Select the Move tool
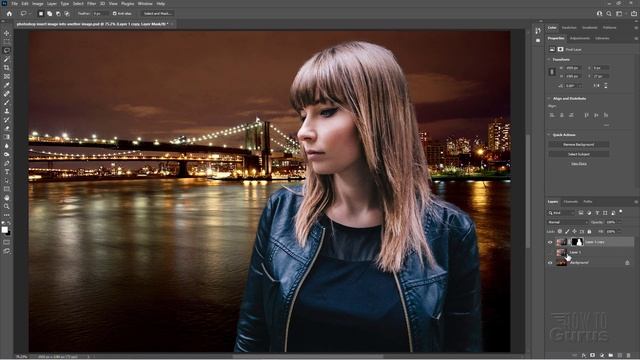 [7, 33]
